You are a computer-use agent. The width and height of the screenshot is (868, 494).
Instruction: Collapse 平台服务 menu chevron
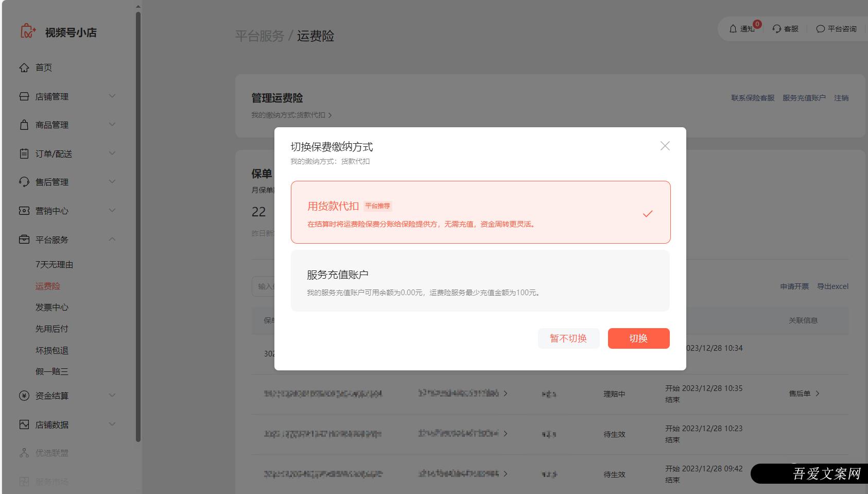(112, 239)
